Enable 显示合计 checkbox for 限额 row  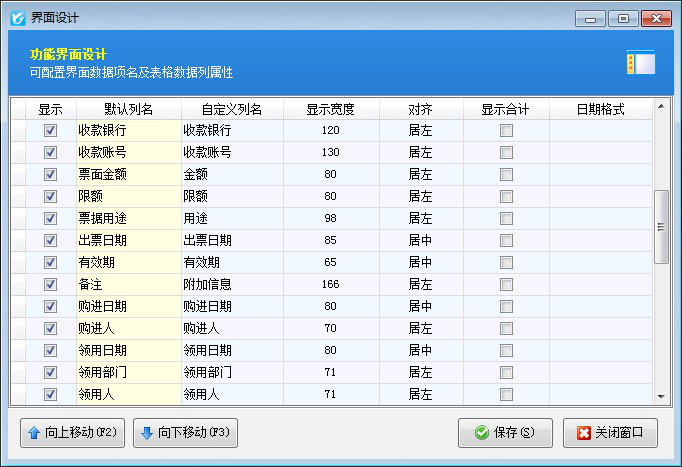click(507, 197)
